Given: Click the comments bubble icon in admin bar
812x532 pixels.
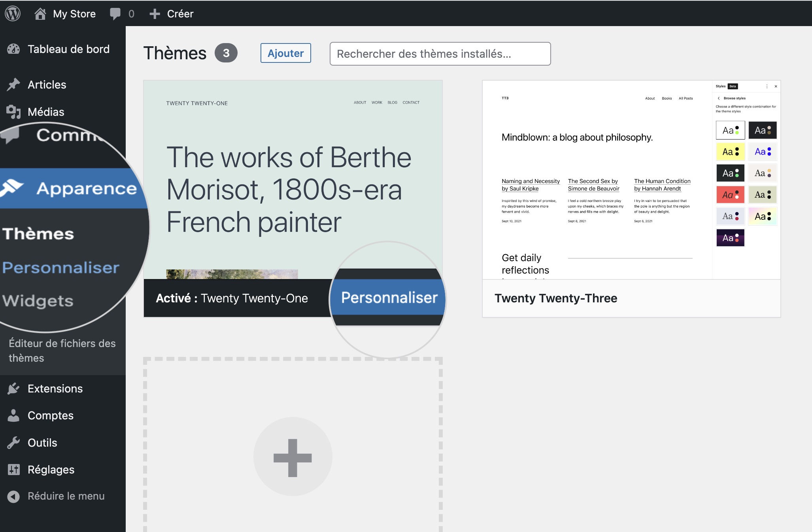Looking at the screenshot, I should 115,14.
